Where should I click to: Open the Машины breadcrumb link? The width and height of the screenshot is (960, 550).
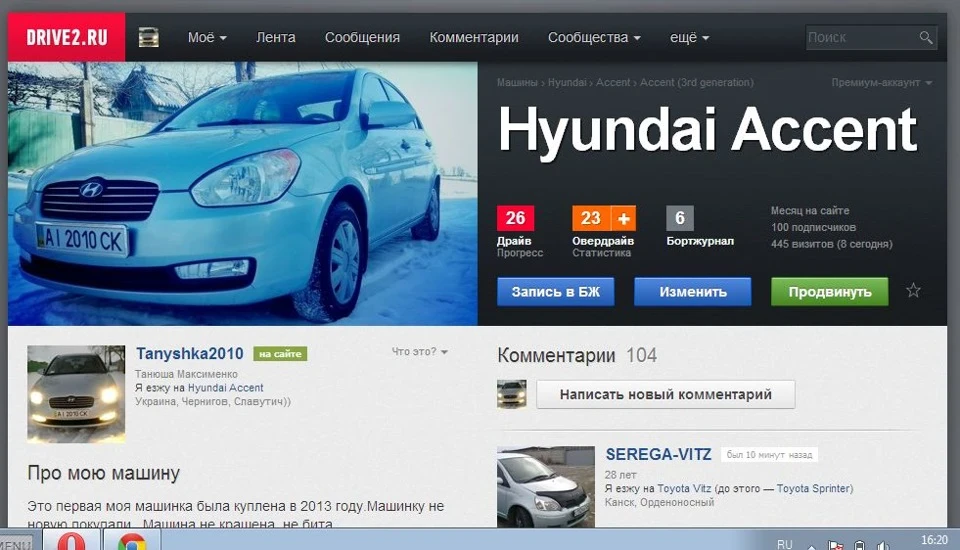tap(517, 82)
